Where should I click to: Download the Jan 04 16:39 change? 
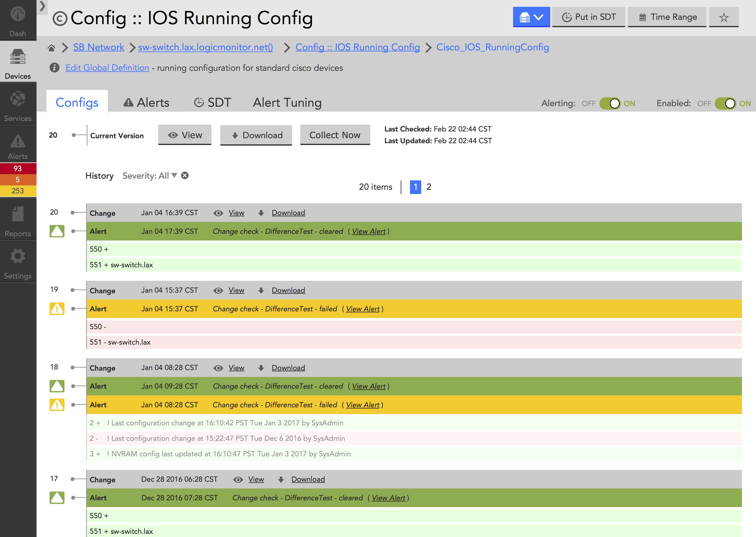288,213
